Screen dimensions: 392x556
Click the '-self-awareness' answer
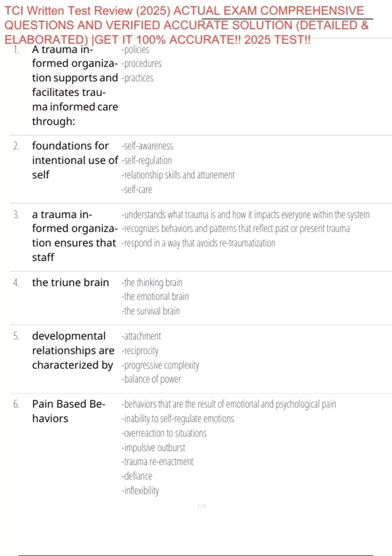pyautogui.click(x=147, y=146)
